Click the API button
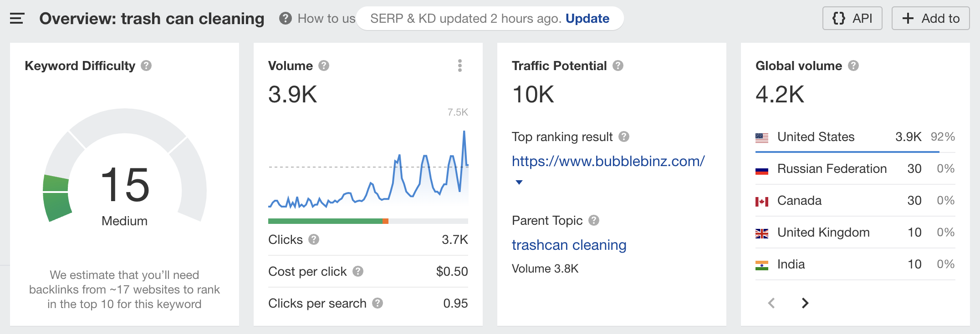Viewport: 980px width, 334px height. point(852,19)
